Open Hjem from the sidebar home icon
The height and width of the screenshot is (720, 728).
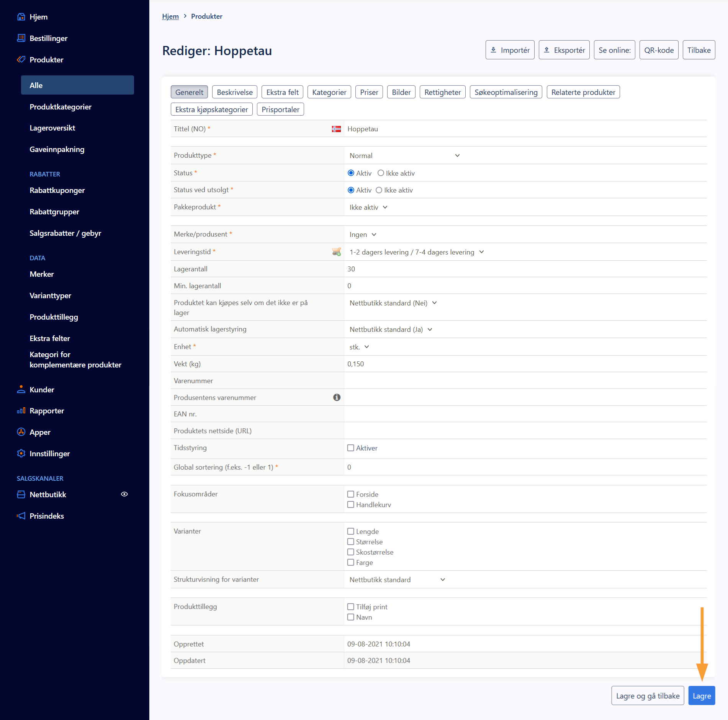(x=21, y=17)
